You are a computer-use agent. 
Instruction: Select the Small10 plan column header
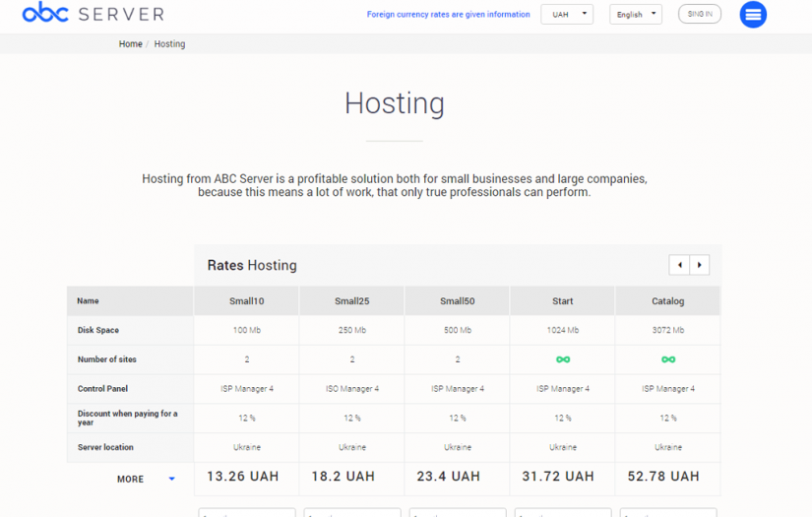coord(247,301)
